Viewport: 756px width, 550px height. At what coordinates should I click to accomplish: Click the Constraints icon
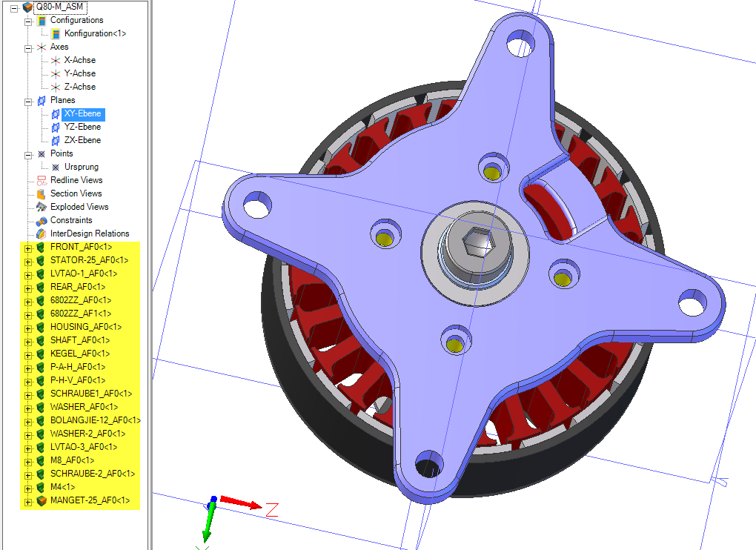click(42, 221)
